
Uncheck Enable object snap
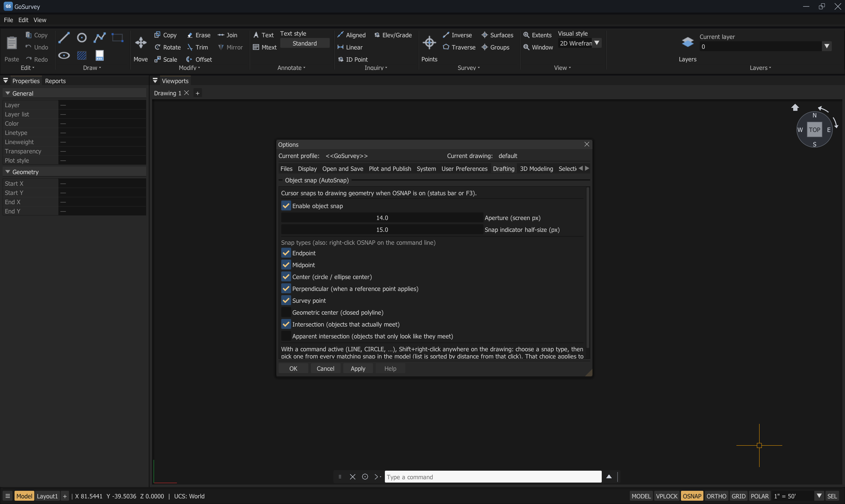(286, 206)
